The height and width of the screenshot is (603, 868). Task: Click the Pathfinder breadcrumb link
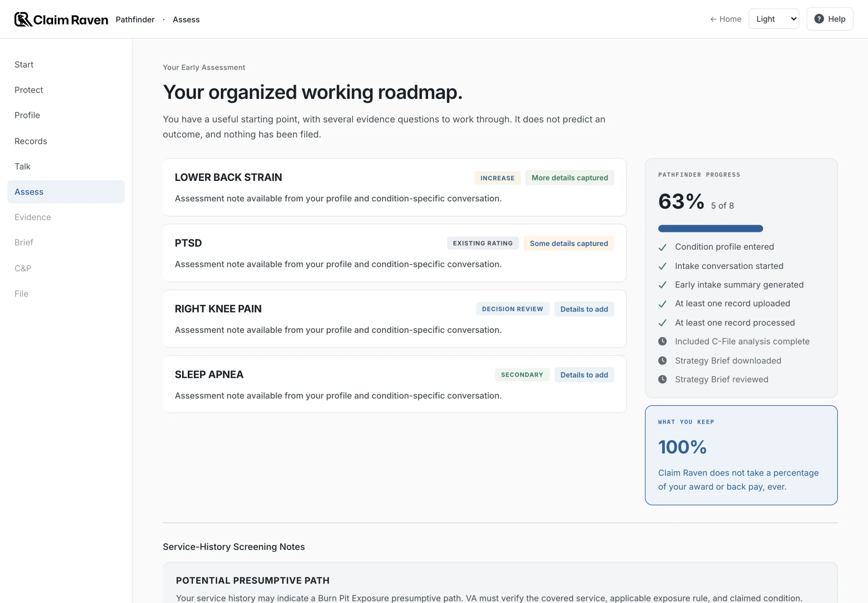tap(135, 19)
